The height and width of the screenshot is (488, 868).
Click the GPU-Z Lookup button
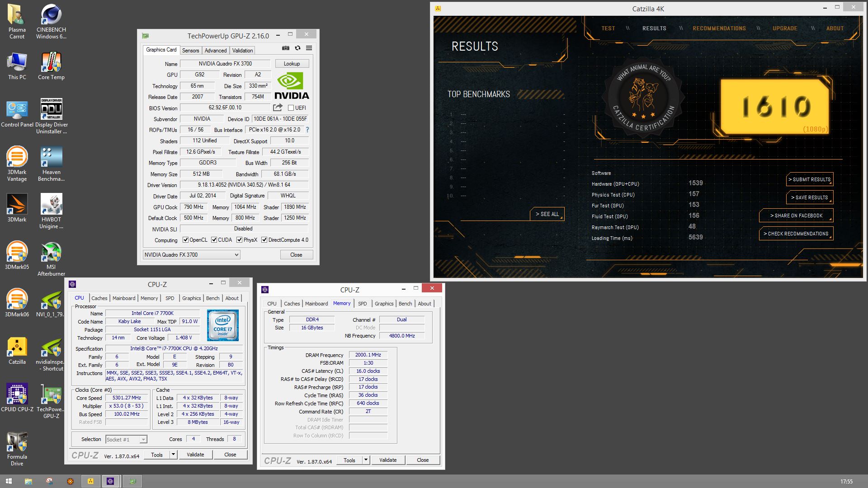pos(292,64)
